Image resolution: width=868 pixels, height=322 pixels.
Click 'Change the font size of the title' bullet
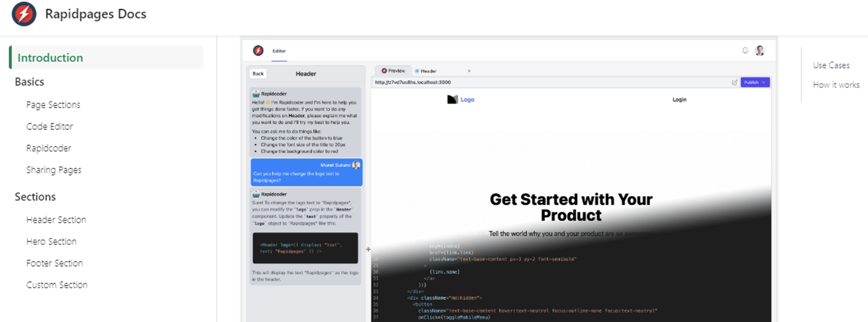302,144
